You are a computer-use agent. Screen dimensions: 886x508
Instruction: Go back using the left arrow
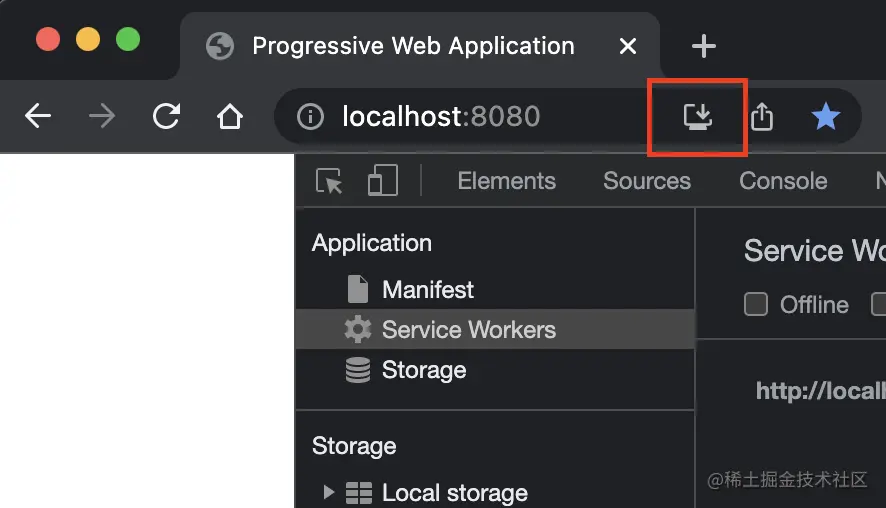(x=38, y=117)
